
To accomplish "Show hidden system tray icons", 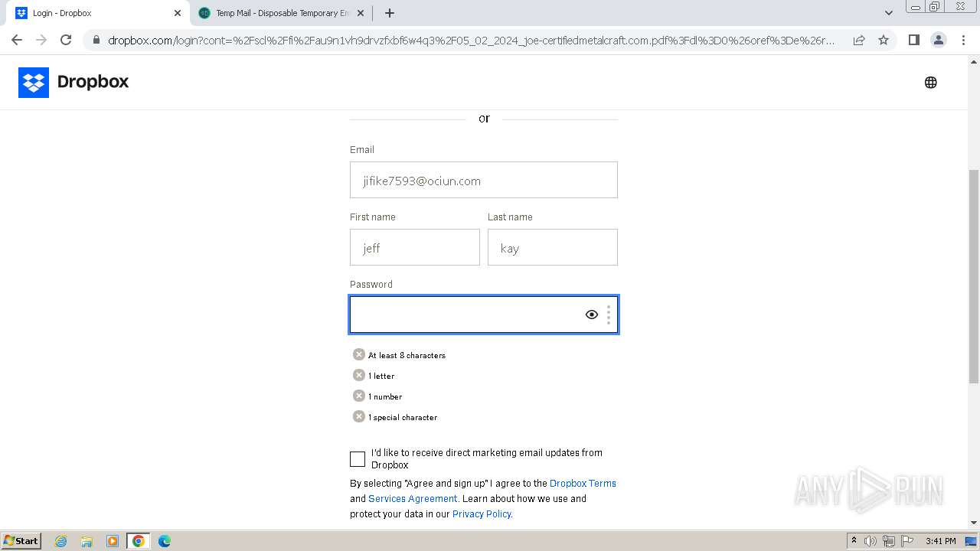I will [x=854, y=541].
